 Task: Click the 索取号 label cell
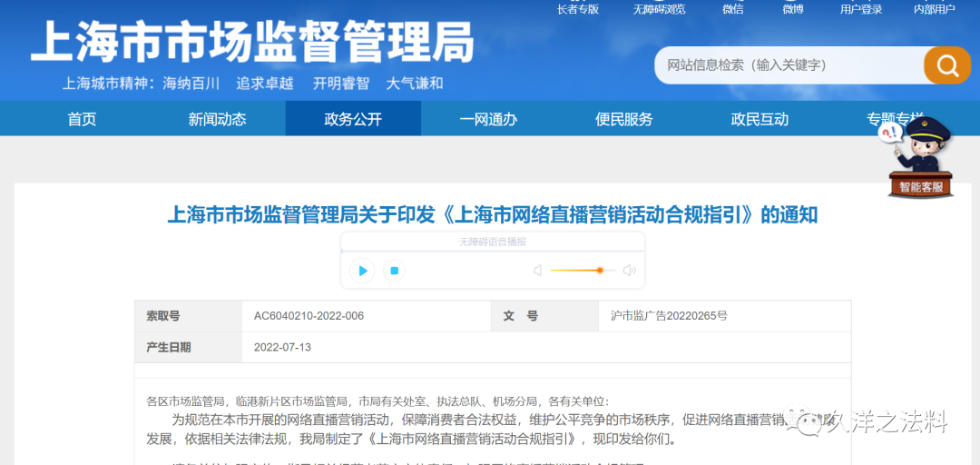(188, 316)
